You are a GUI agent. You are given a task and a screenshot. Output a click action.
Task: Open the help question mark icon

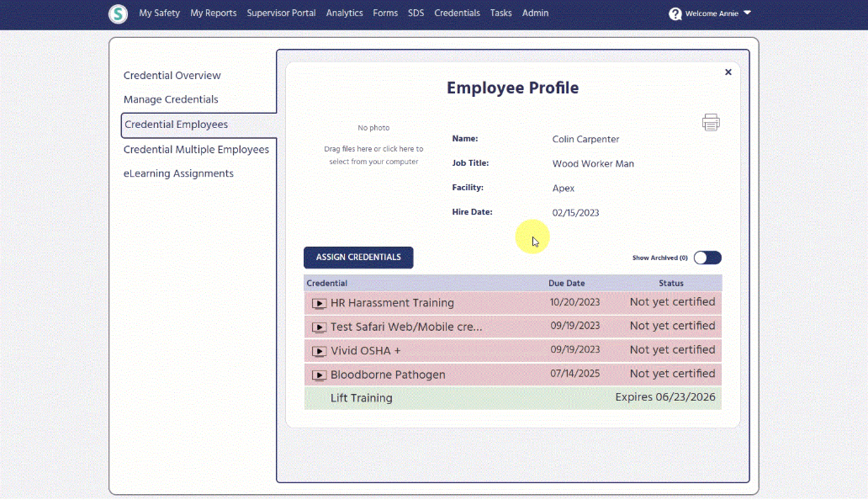coord(675,13)
